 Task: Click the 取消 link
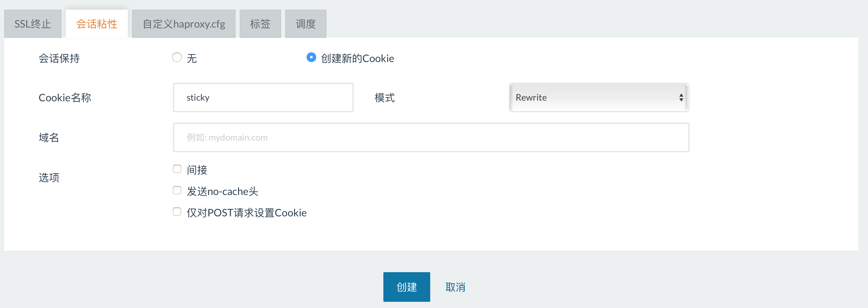(x=455, y=287)
